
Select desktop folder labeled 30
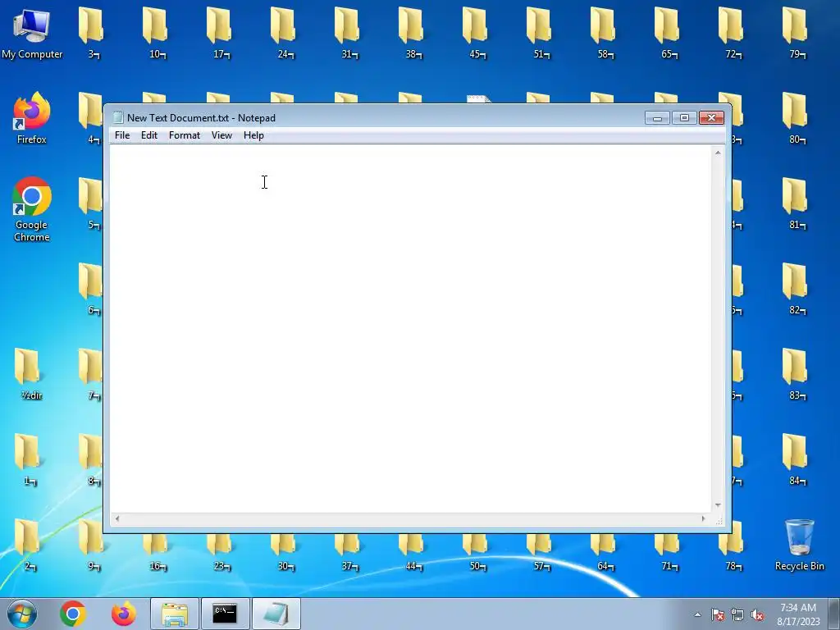pos(284,552)
